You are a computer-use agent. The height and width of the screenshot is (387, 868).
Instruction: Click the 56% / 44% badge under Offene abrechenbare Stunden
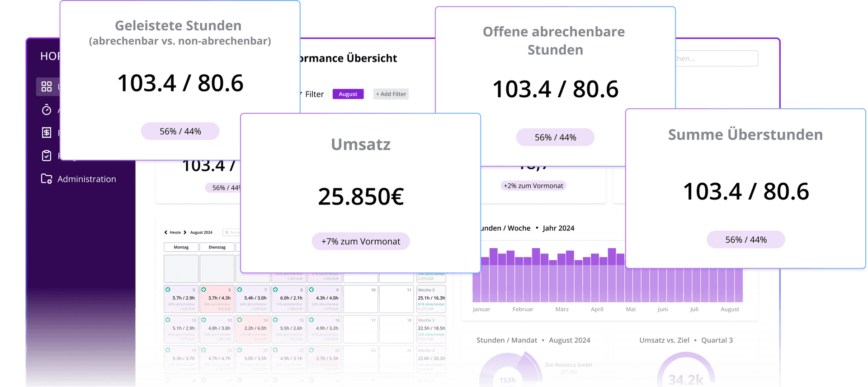click(x=555, y=137)
